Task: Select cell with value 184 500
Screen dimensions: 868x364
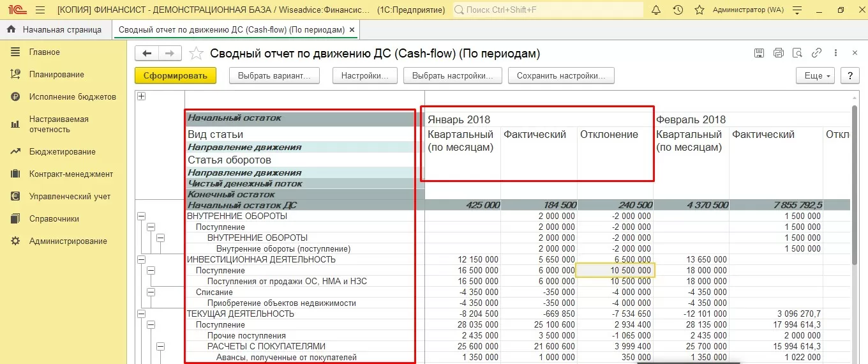Action: coord(539,205)
